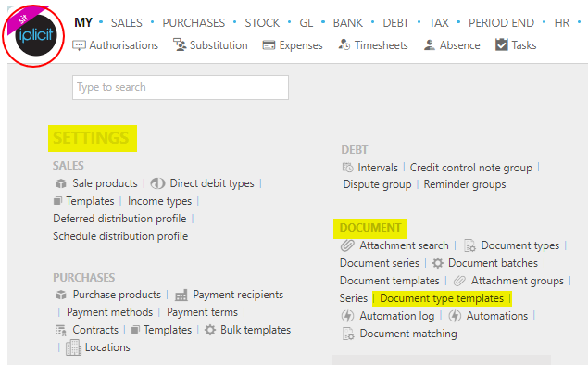The height and width of the screenshot is (365, 588).
Task: Click the Absence person icon
Action: [430, 45]
